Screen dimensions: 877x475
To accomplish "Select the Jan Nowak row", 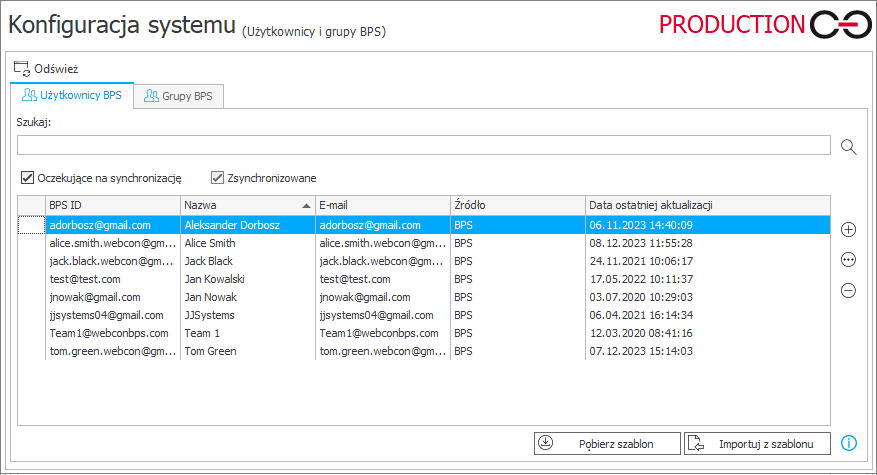I will tap(423, 297).
